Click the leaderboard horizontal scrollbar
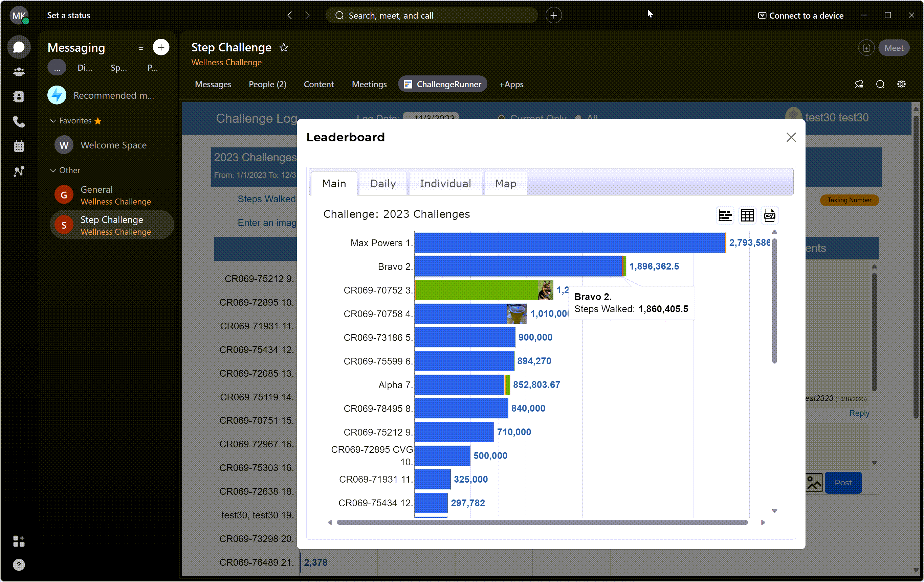The width and height of the screenshot is (924, 582). click(542, 522)
